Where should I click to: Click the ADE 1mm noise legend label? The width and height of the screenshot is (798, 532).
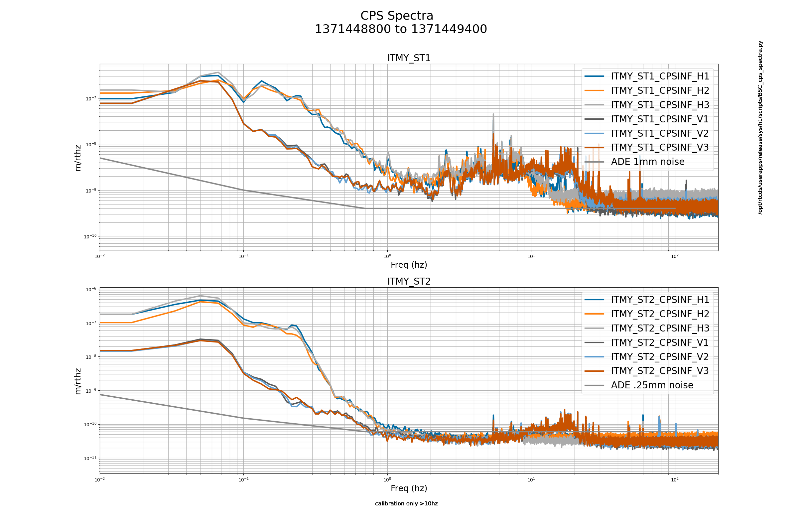click(x=647, y=162)
